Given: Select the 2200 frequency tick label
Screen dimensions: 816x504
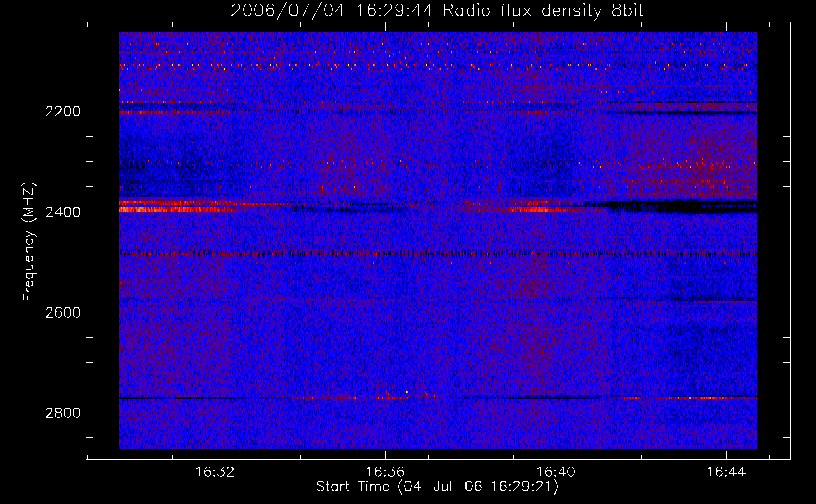Looking at the screenshot, I should pyautogui.click(x=63, y=111).
